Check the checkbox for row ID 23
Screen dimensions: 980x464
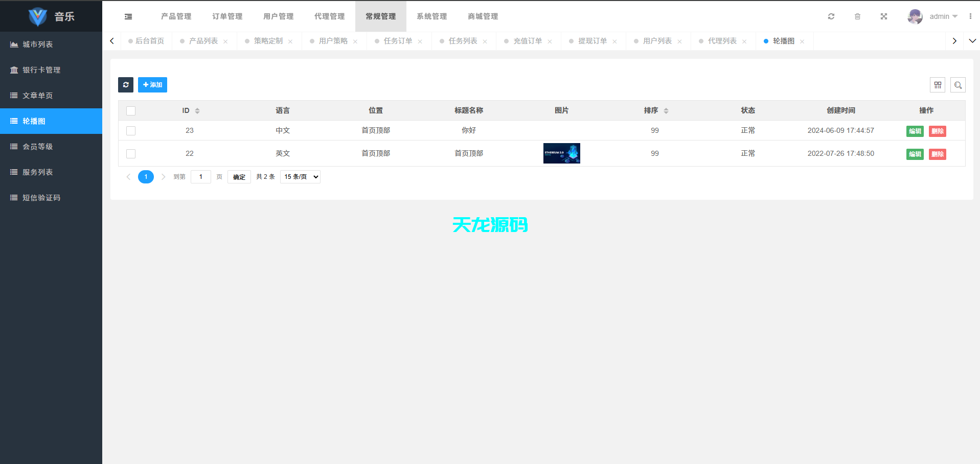coord(131,130)
